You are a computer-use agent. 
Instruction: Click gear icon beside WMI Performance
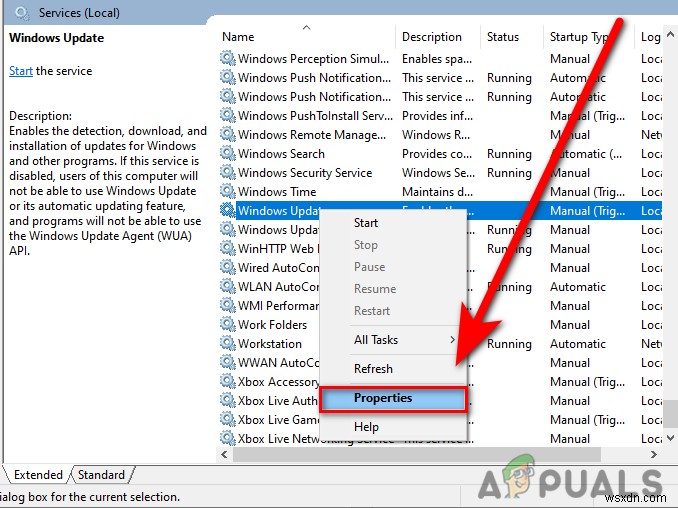[227, 305]
